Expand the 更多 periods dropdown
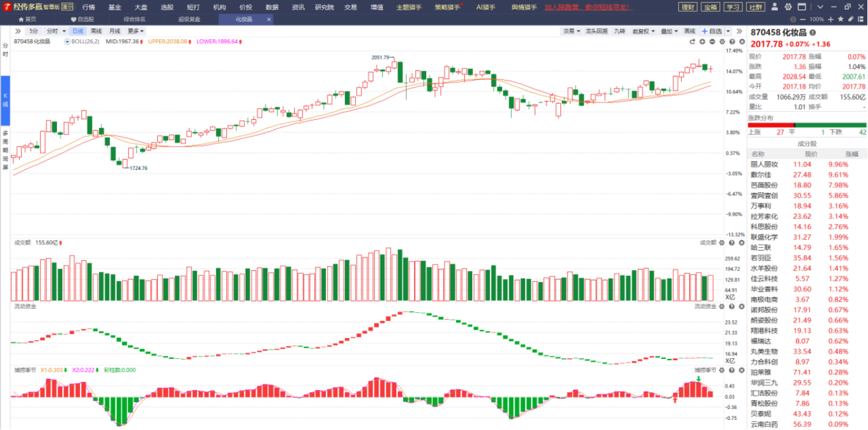Viewport: 868px width, 430px height. [136, 31]
